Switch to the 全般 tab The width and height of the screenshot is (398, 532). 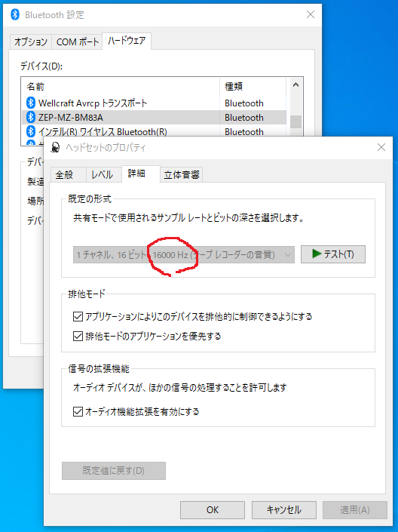coord(64,175)
